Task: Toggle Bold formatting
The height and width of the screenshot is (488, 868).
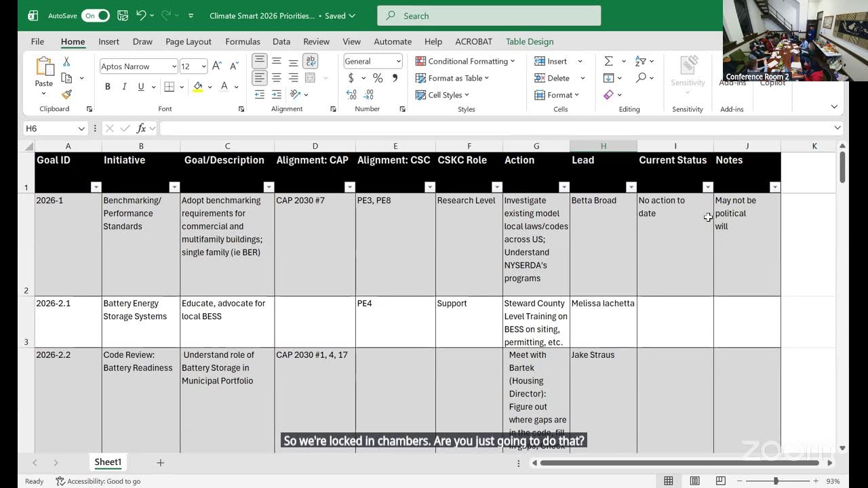Action: click(107, 87)
